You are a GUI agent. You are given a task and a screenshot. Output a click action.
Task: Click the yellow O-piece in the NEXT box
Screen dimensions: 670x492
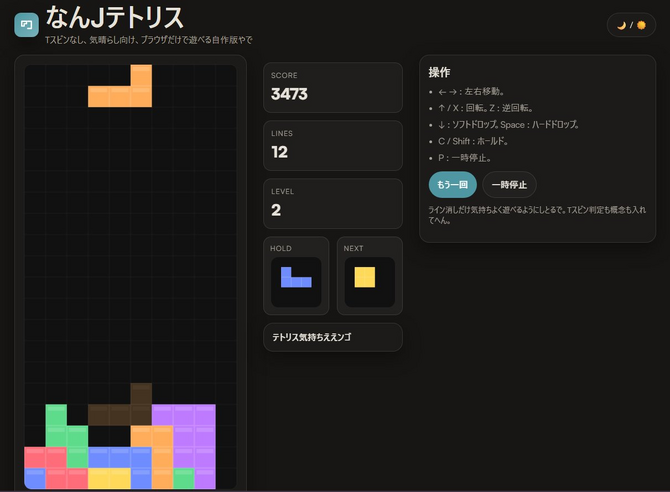[365, 277]
